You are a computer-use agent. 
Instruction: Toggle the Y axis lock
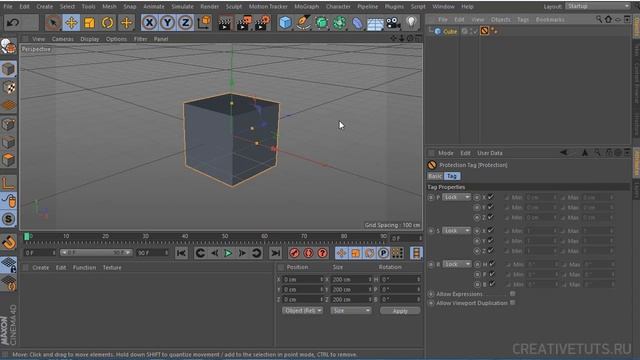(x=167, y=22)
